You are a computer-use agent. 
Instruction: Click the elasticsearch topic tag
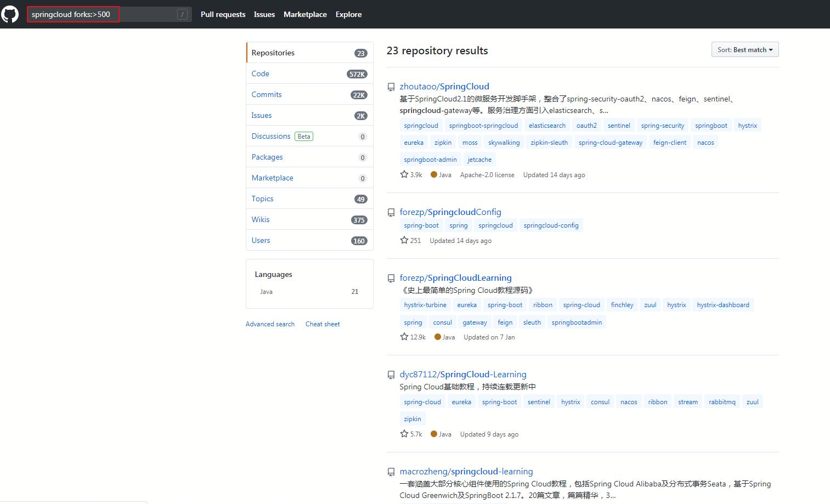coord(547,126)
